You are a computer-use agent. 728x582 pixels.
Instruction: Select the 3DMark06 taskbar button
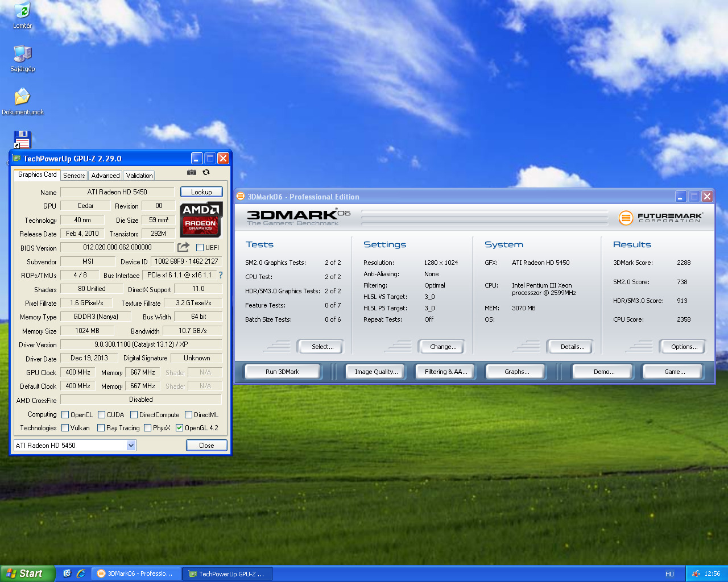(136, 573)
